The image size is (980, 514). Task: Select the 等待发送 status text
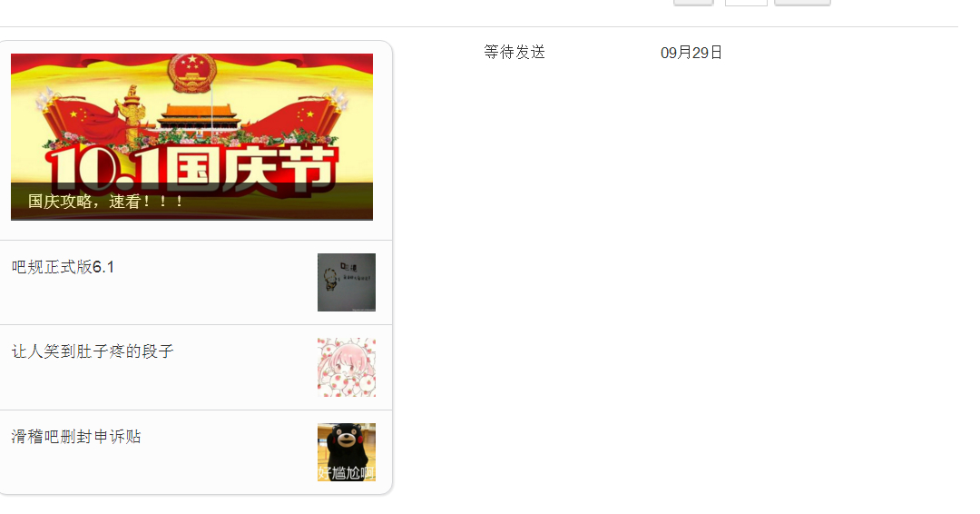514,52
